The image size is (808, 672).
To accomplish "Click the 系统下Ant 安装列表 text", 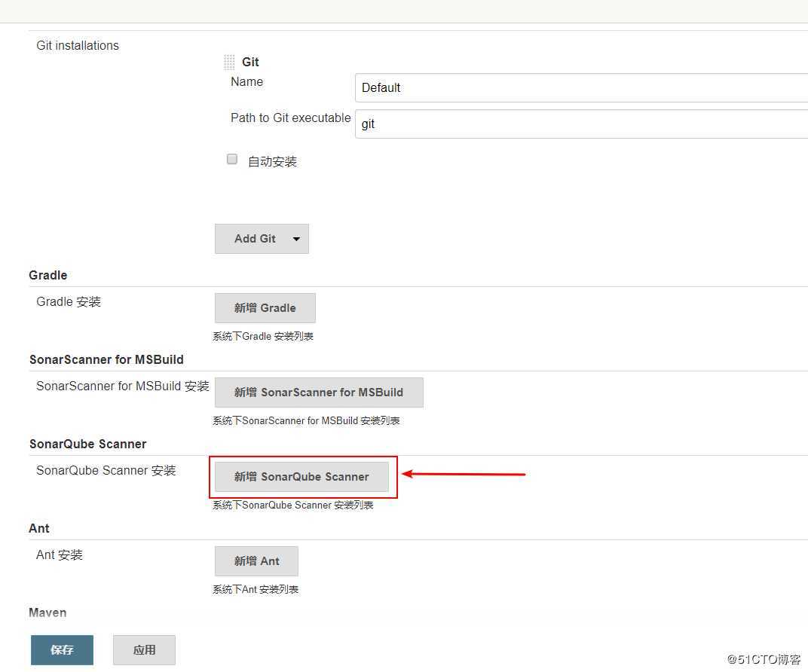I will click(256, 590).
